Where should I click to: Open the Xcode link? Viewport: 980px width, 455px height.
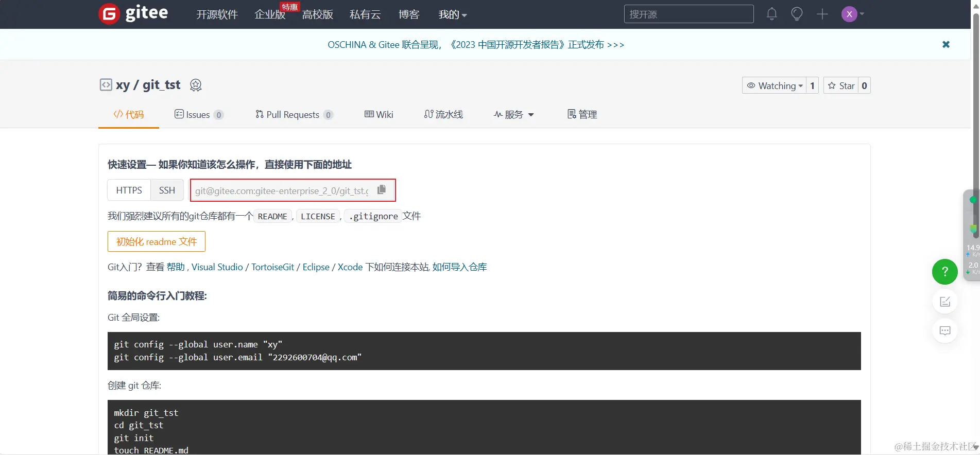(x=350, y=267)
